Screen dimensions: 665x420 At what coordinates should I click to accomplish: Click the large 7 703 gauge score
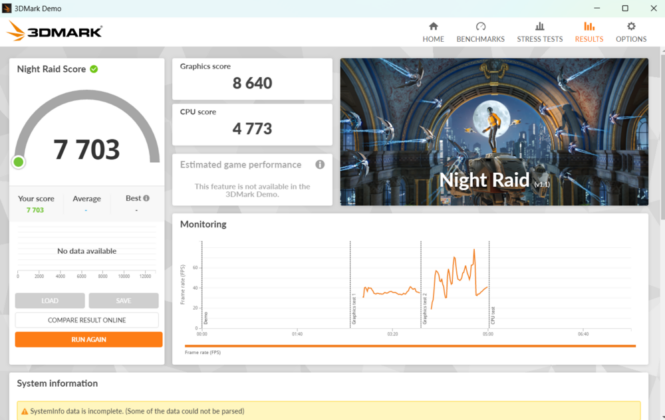click(87, 149)
